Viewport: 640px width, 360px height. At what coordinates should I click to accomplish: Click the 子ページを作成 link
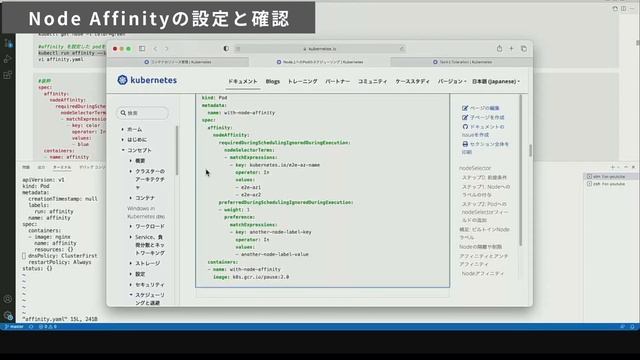[x=483, y=117]
